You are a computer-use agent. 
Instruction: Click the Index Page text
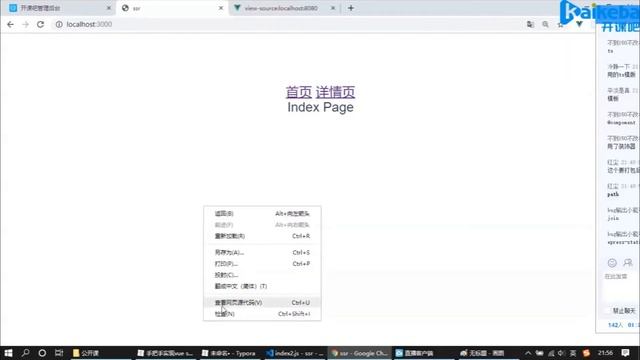pyautogui.click(x=320, y=107)
